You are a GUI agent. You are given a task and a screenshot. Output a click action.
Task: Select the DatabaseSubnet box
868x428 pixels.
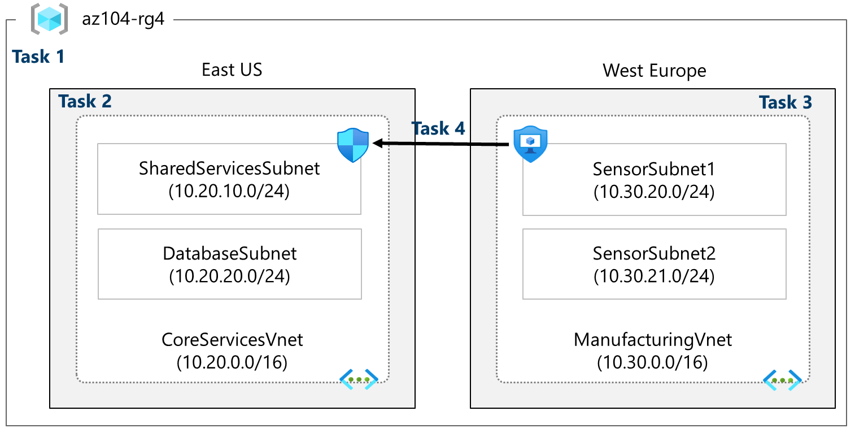pos(229,263)
